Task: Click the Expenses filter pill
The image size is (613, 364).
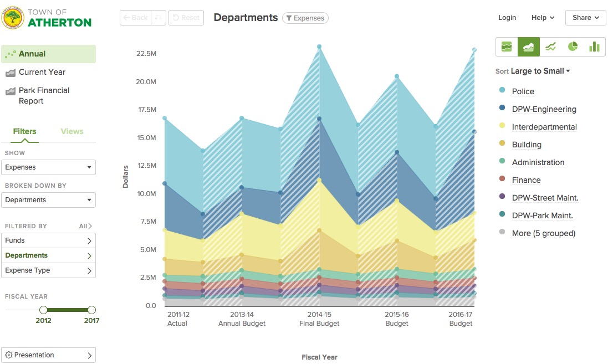Action: pos(305,18)
